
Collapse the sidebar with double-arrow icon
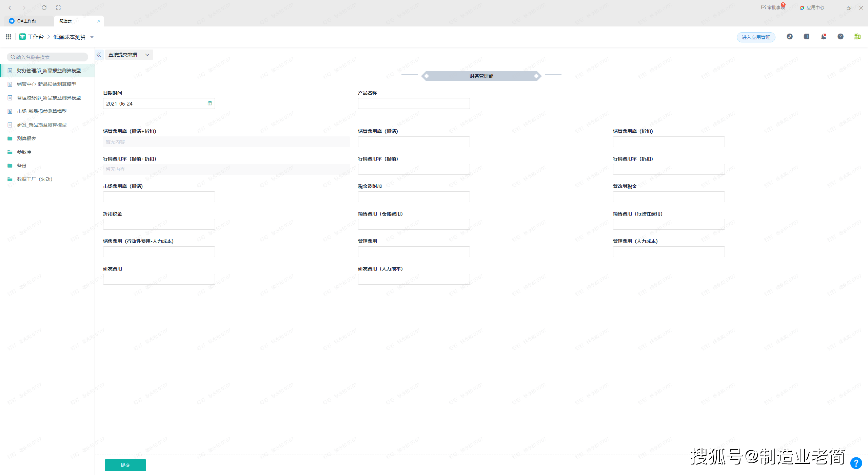click(99, 55)
